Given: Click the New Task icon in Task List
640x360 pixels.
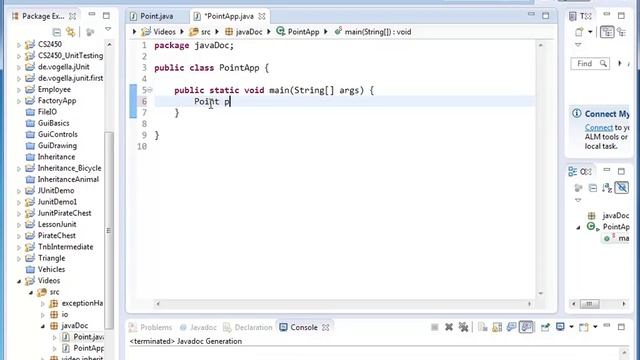Looking at the screenshot, I should click(579, 32).
